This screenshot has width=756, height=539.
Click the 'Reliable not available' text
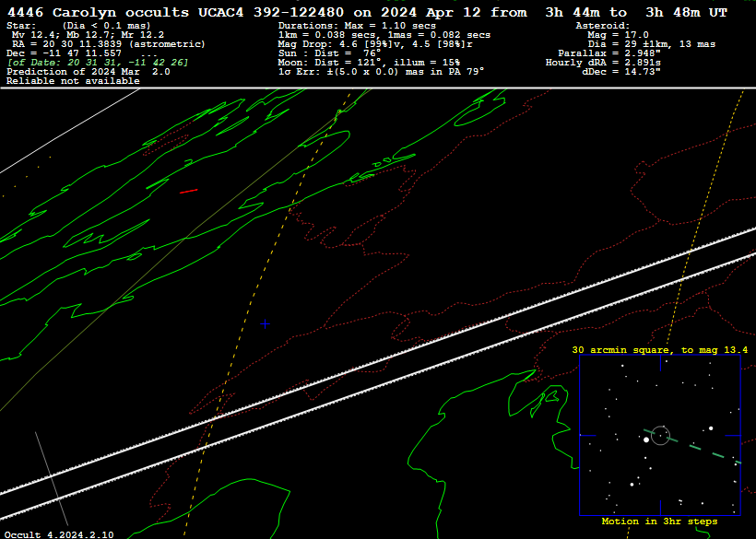[73, 81]
